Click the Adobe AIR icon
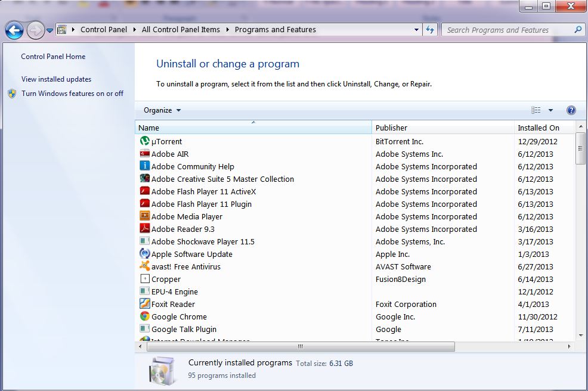Viewport: 588px width, 391px height. click(x=145, y=154)
